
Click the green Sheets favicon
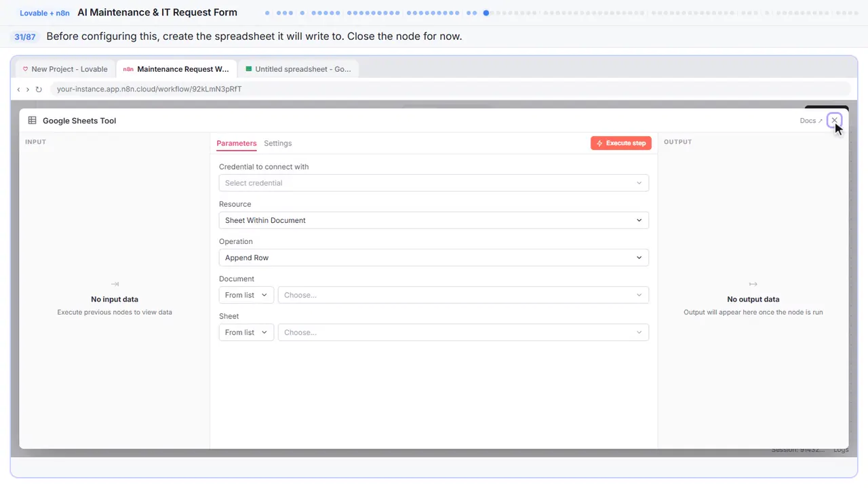[249, 69]
